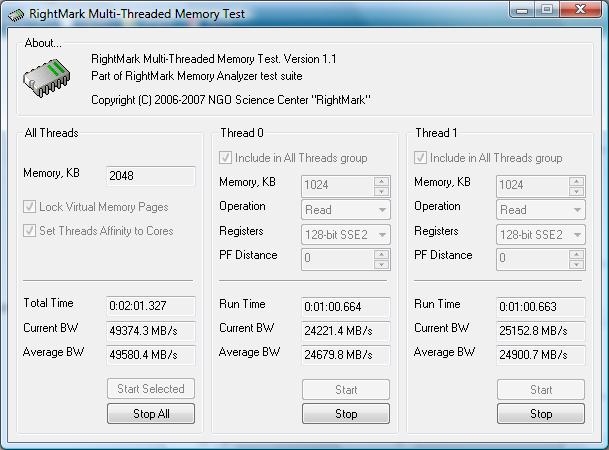
Task: Click the large RAM chip About icon
Action: [x=47, y=77]
